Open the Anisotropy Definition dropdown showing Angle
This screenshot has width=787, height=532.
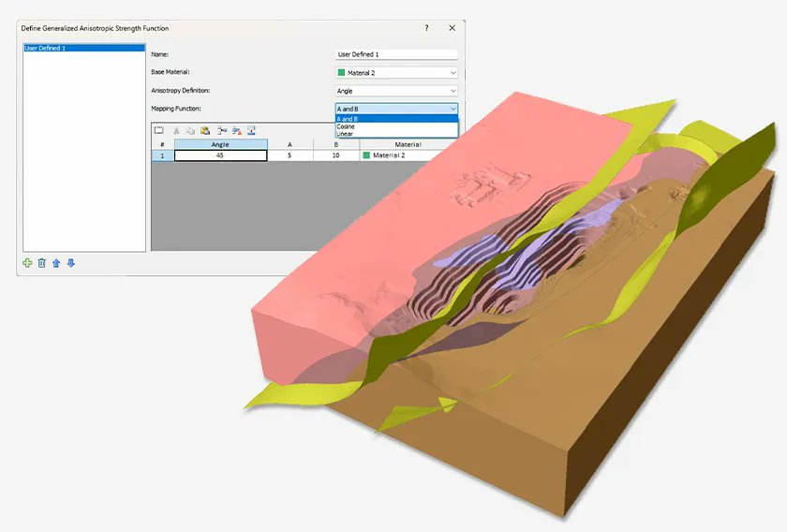click(x=396, y=91)
